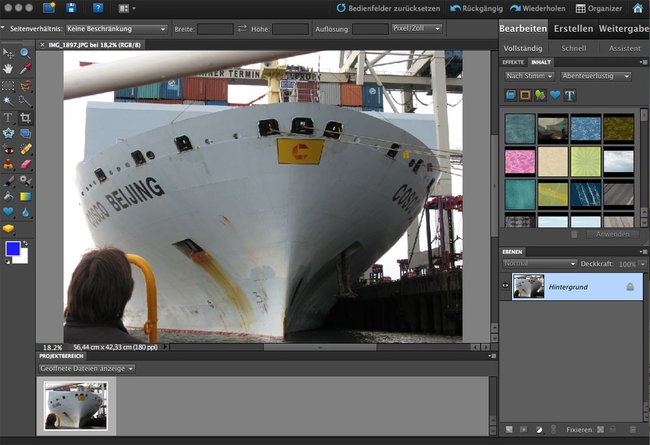Viewport: 650px width, 445px height.
Task: Swap foreground and background colors
Action: point(25,243)
